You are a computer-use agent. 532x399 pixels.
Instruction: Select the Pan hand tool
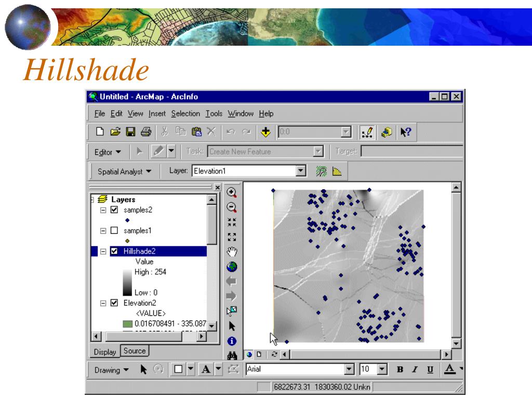[232, 252]
